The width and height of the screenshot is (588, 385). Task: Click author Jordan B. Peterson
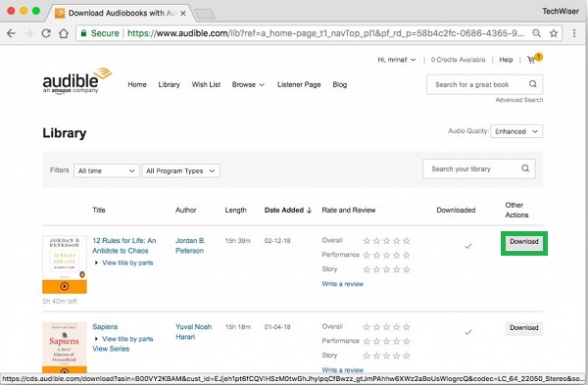click(190, 246)
